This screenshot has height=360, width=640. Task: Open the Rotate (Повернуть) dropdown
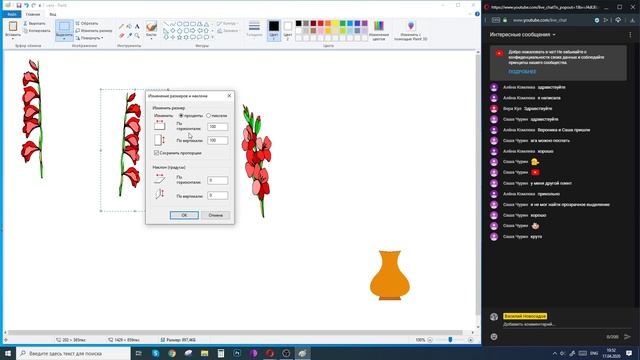tap(89, 38)
